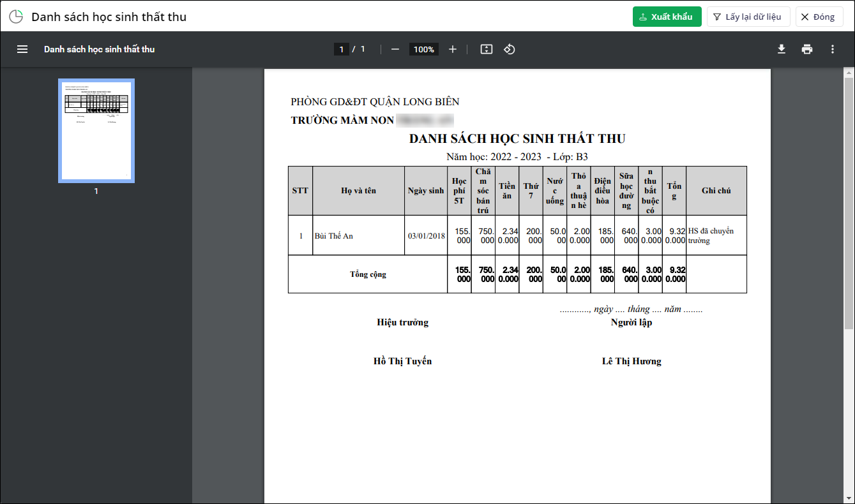The height and width of the screenshot is (504, 855).
Task: Click the Xuất khẩu export button
Action: click(667, 17)
